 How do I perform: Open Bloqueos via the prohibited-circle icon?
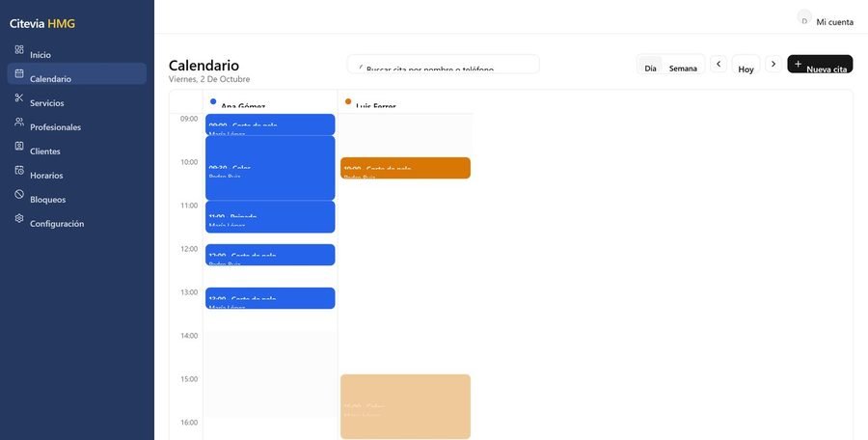point(19,195)
